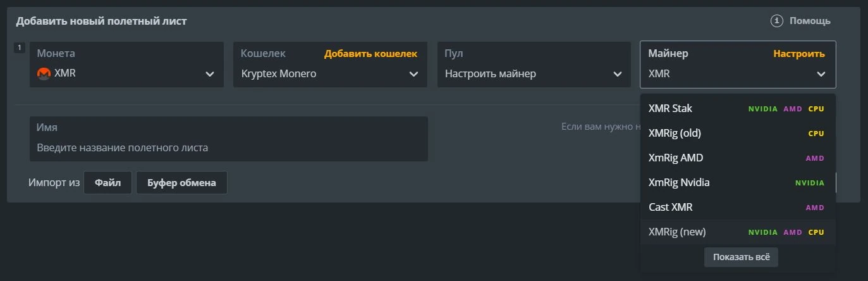The width and height of the screenshot is (868, 281).
Task: Focus the flight sheet name input
Action: click(x=228, y=148)
